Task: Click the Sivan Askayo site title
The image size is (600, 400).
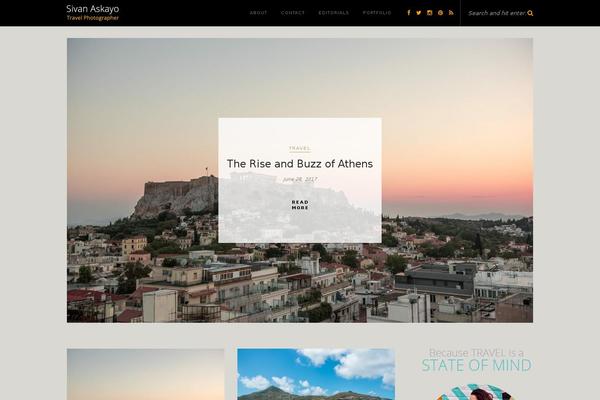Action: click(93, 8)
